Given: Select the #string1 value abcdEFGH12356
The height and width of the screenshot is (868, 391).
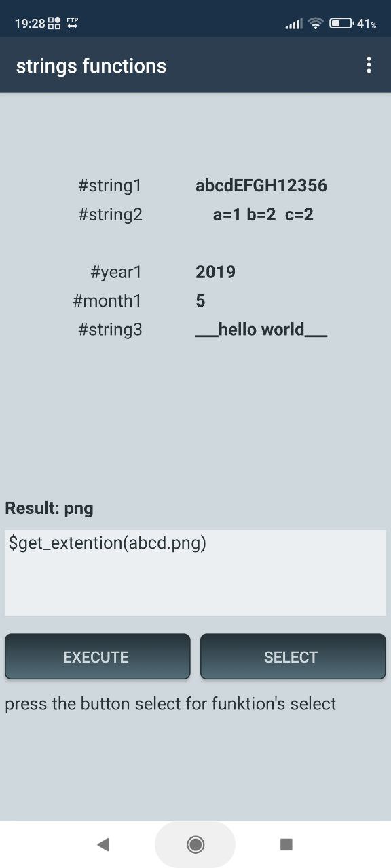Looking at the screenshot, I should click(261, 186).
